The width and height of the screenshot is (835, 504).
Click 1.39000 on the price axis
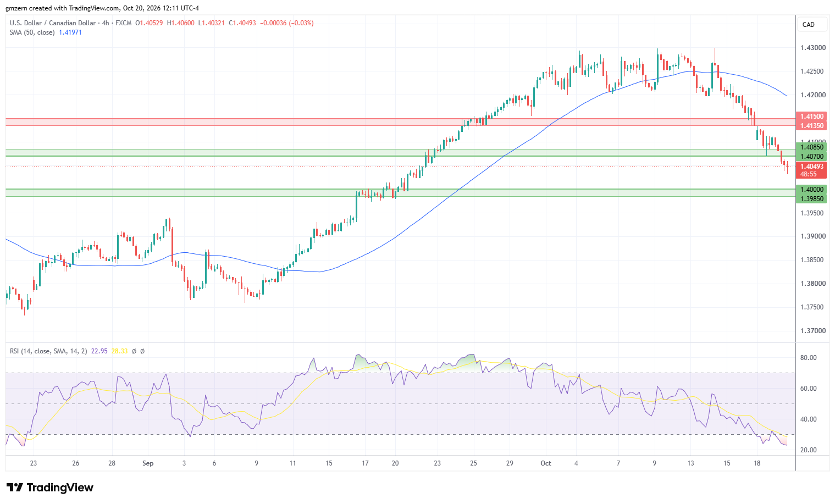tap(812, 236)
